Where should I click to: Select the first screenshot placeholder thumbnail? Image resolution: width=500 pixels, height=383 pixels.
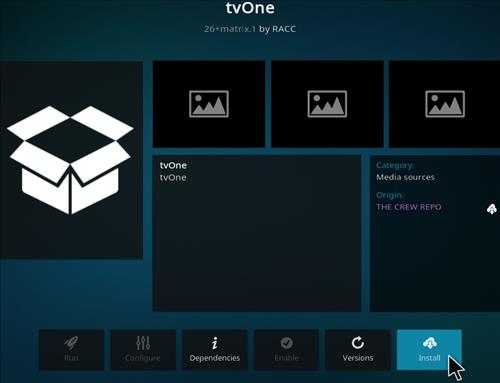[209, 104]
